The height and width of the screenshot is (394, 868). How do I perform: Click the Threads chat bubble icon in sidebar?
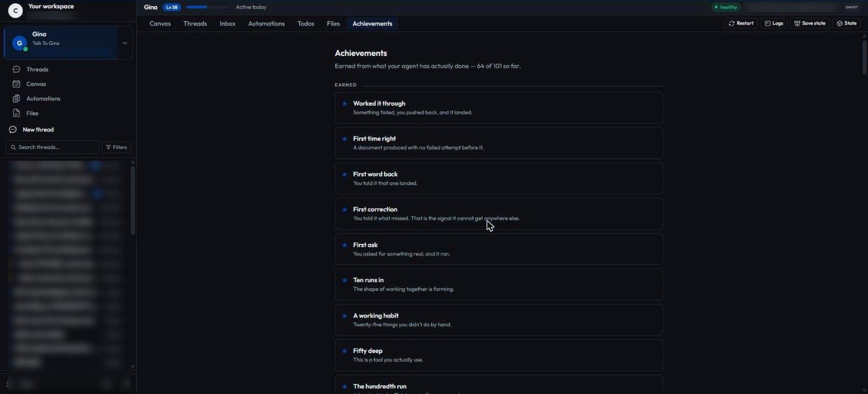pyautogui.click(x=17, y=69)
